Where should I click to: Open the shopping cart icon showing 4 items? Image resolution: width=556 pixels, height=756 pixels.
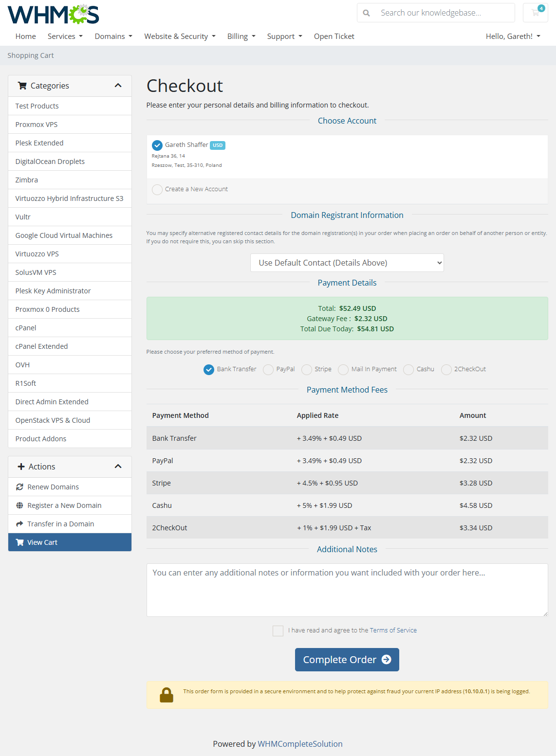535,13
